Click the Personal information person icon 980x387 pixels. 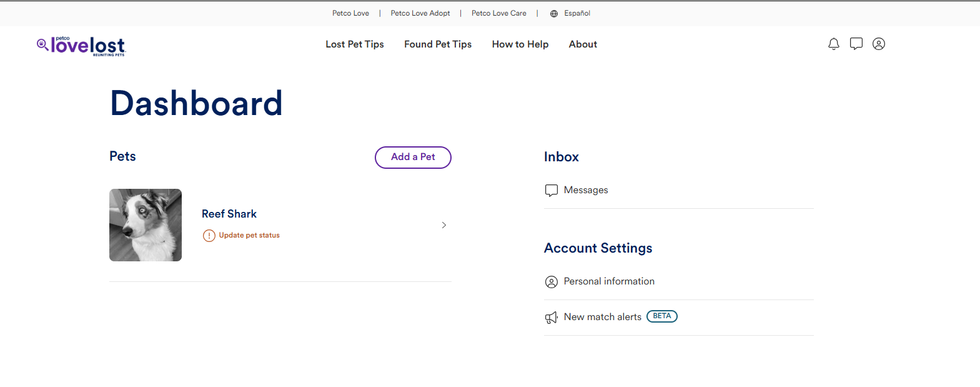551,282
